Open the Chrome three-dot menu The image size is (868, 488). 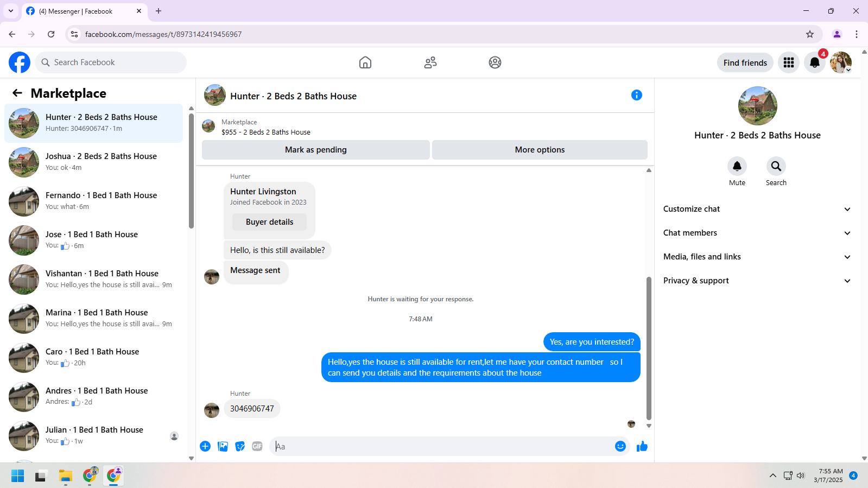pos(857,34)
